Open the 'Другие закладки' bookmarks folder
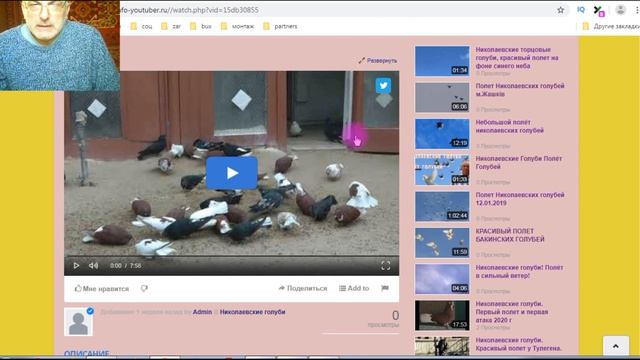Image resolution: width=640 pixels, height=360 pixels. click(x=611, y=27)
